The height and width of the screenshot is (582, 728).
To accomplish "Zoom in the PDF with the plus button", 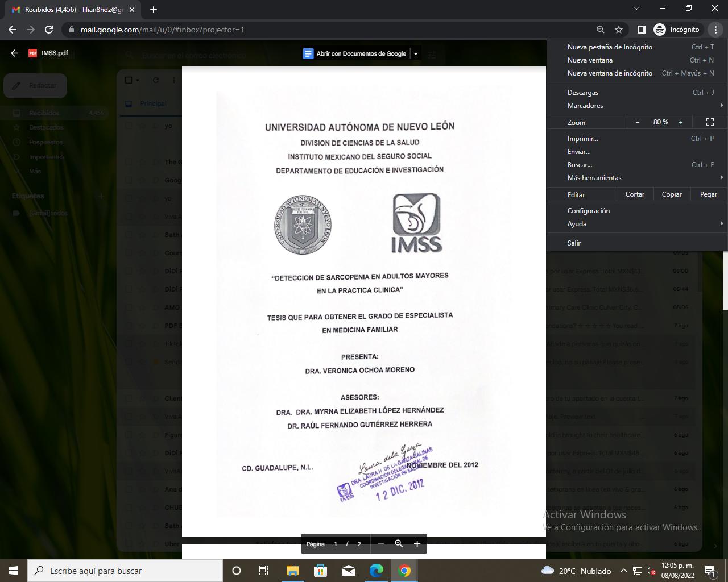I will click(x=417, y=544).
